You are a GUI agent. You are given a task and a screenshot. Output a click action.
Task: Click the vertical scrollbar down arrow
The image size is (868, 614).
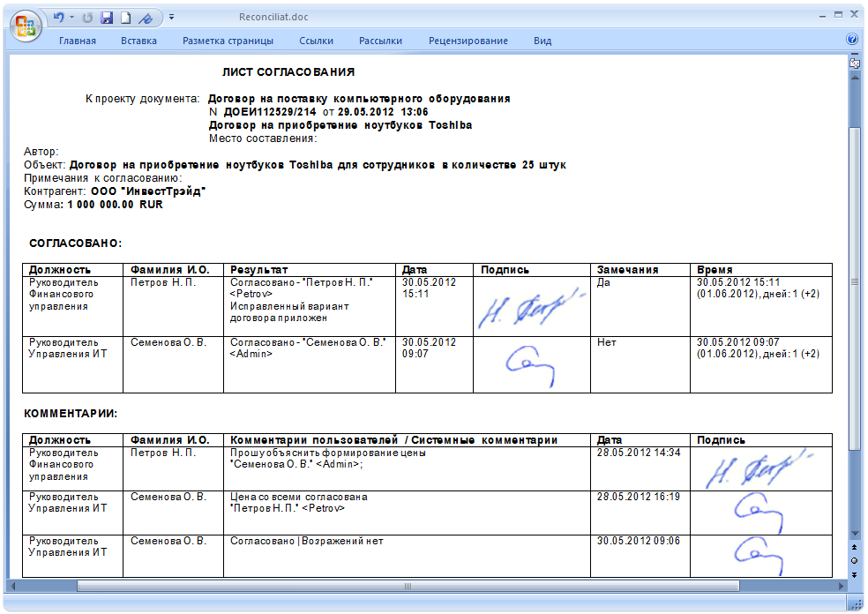click(855, 532)
